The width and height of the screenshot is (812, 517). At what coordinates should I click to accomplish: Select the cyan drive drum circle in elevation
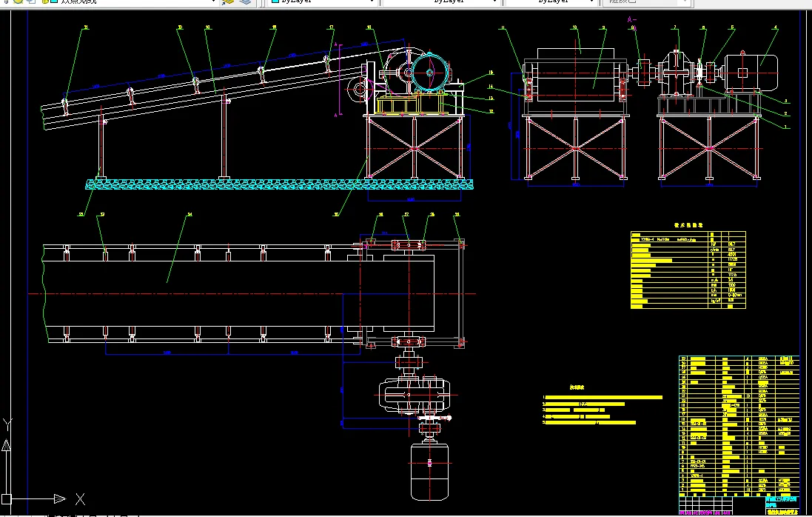click(x=429, y=73)
